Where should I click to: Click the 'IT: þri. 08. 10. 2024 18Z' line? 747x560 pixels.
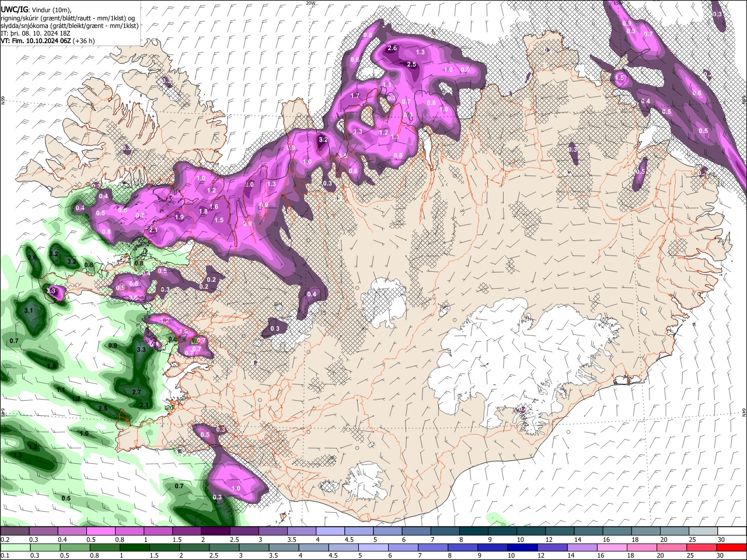[35, 33]
